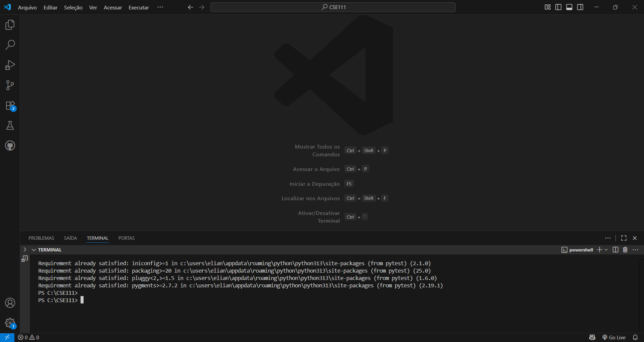Switch to the PORTAS tab
644x342 pixels.
(x=127, y=238)
